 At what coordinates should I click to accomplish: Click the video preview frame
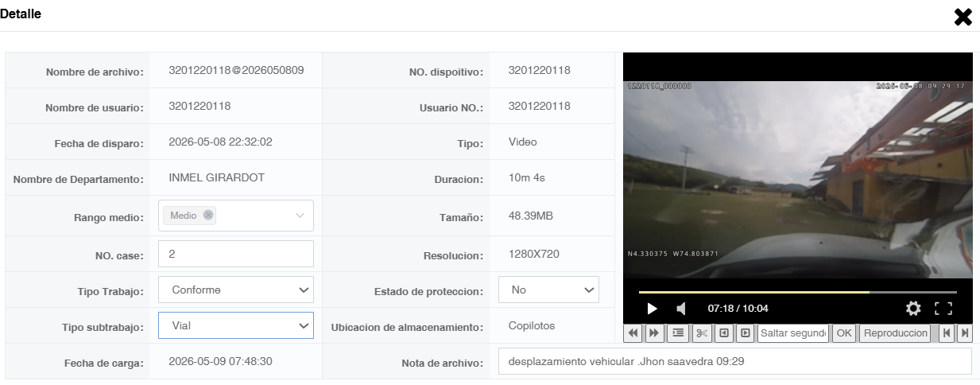797,180
